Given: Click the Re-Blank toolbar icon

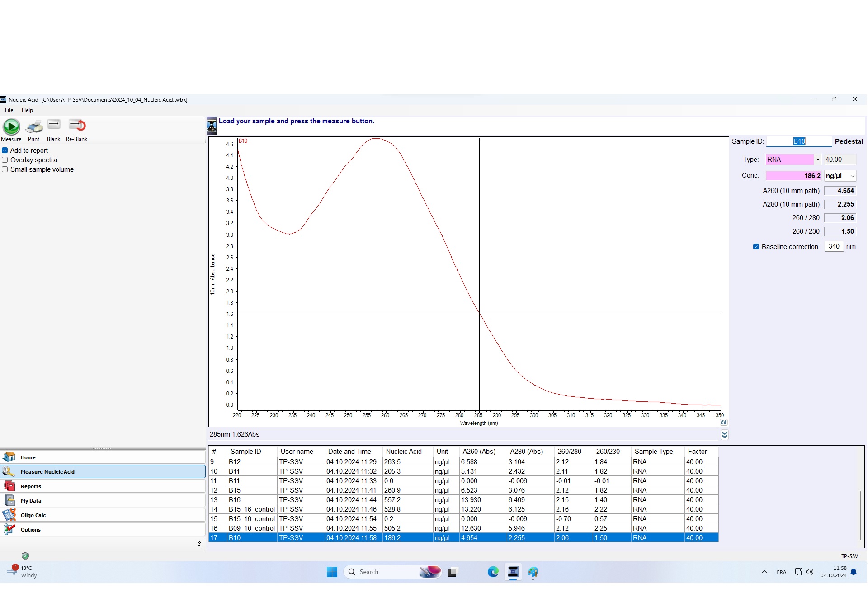Looking at the screenshot, I should (x=76, y=125).
